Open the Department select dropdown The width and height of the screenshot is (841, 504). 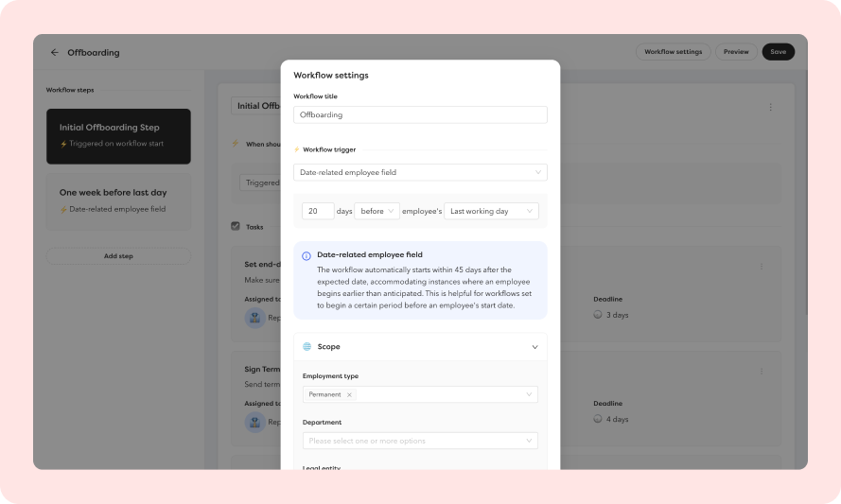coord(420,441)
